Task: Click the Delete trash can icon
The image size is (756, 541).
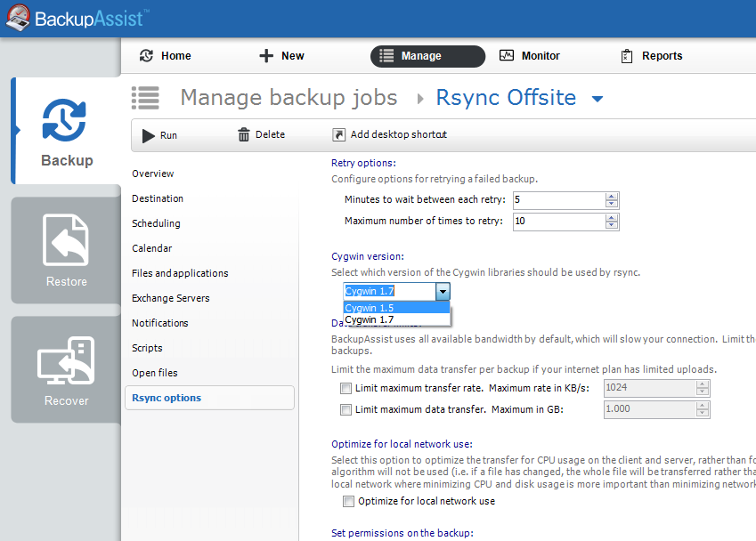Action: coord(243,135)
